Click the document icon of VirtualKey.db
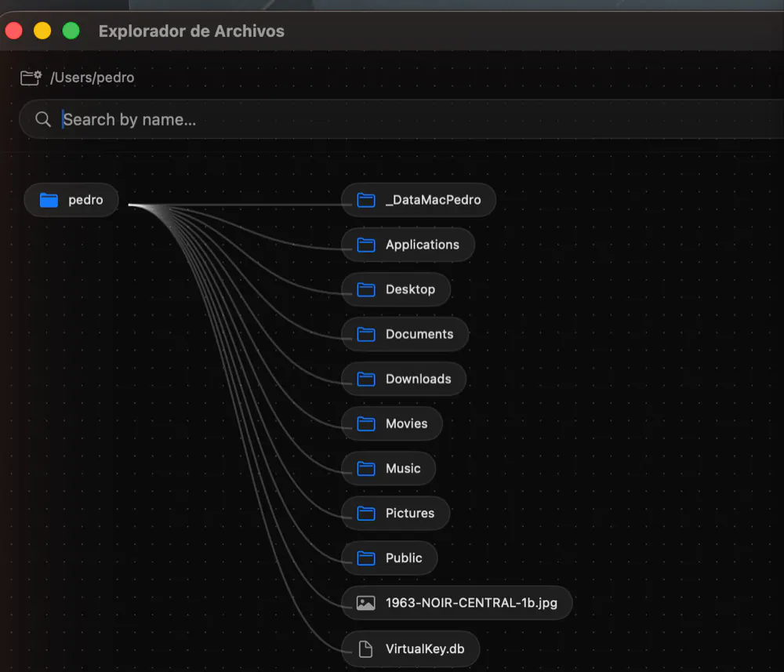Screen dimensions: 784x672 click(x=366, y=649)
